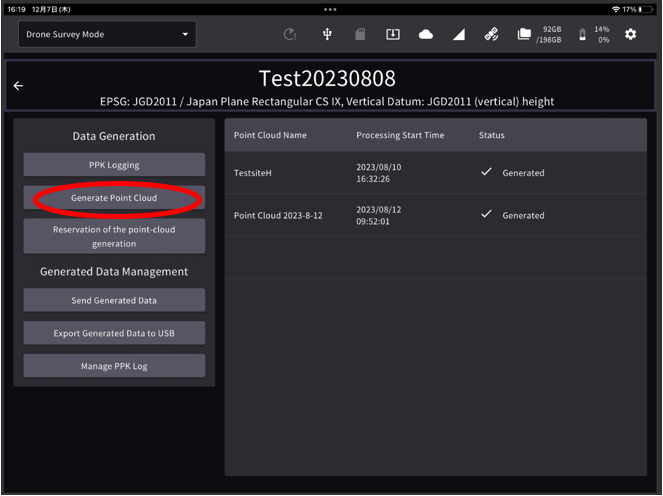This screenshot has width=663, height=496.
Task: Select Point Cloud 2023-8-12 row
Action: pyautogui.click(x=436, y=215)
